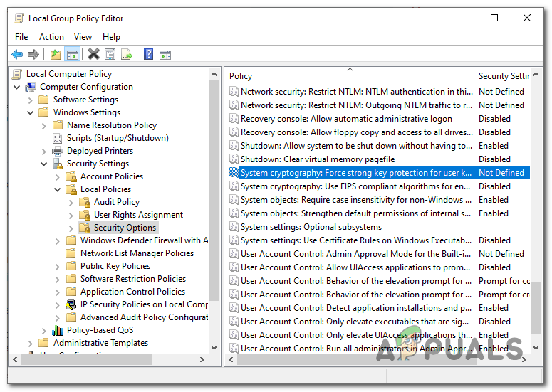This screenshot has width=552, height=392.
Task: Click the tree pane scroll down arrow
Action: pyautogui.click(x=214, y=348)
